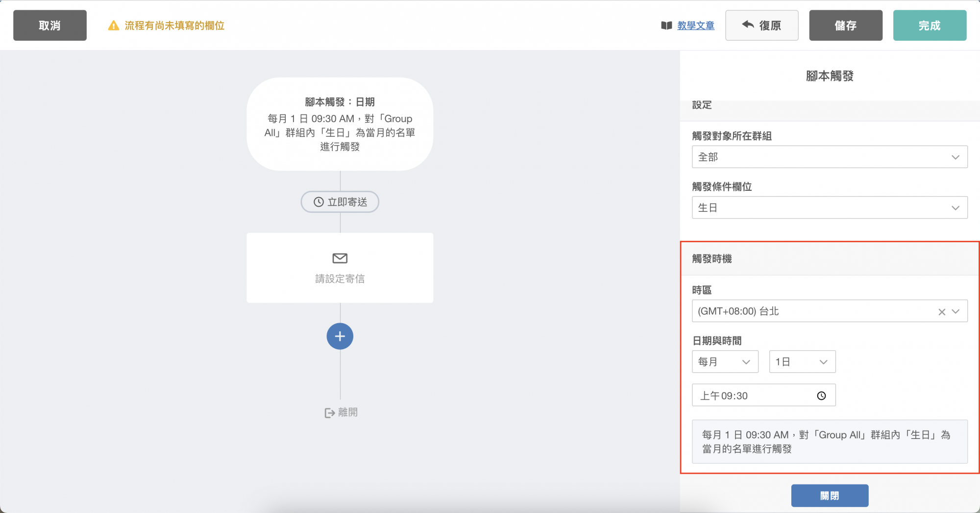Click the 觸發時機 section header
This screenshot has width=980, height=513.
[830, 258]
